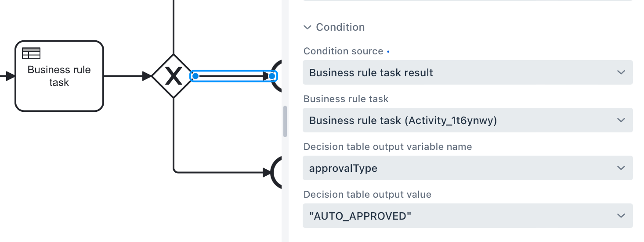Click the decision table icon on the task
Screen dimensions: 644x242
pyautogui.click(x=31, y=53)
